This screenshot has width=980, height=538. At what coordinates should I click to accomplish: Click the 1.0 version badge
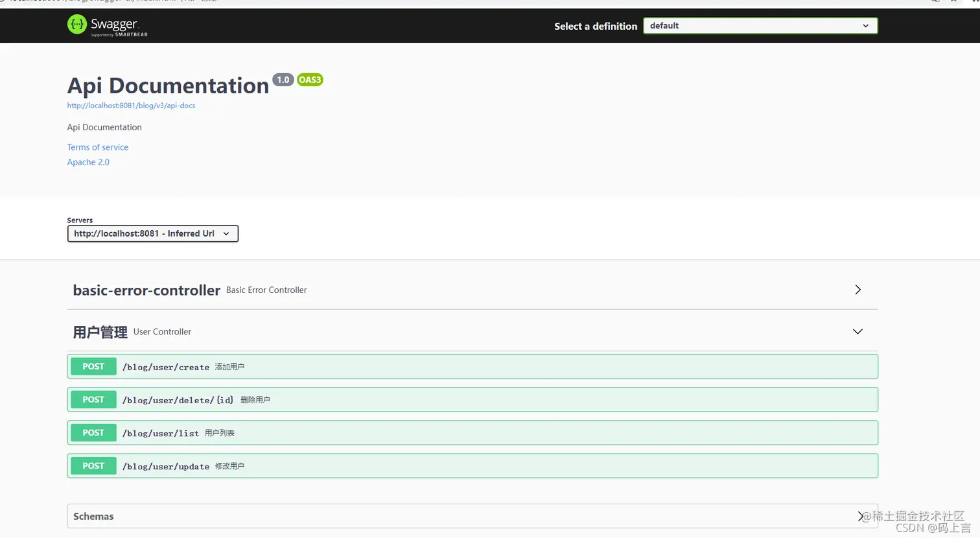(283, 80)
